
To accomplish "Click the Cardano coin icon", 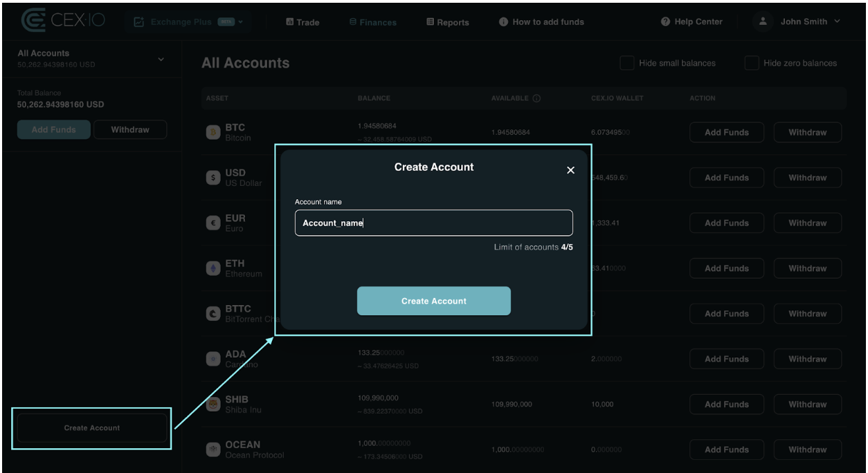I will point(213,359).
